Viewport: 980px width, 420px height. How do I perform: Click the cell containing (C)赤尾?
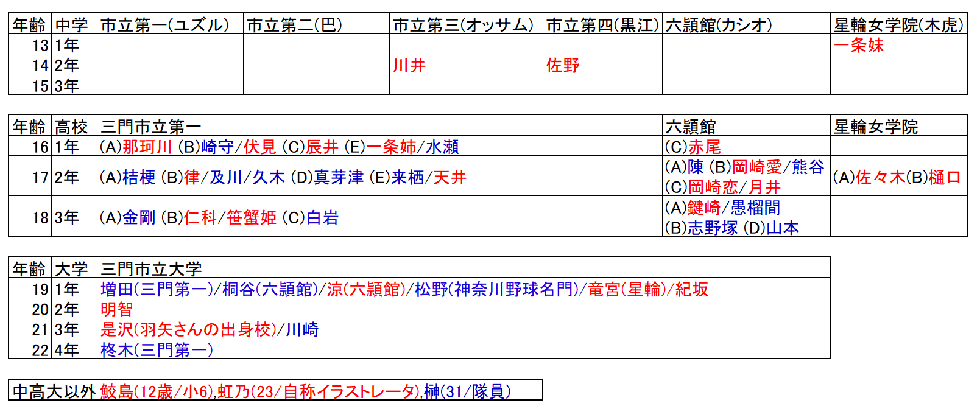tap(746, 146)
